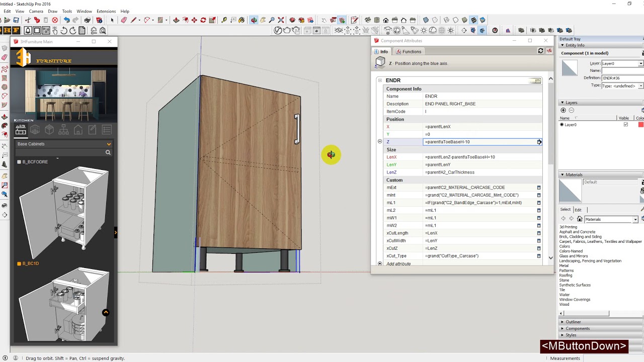The width and height of the screenshot is (644, 362).
Task: Select the arrow Select tool in toolbar
Action: pyautogui.click(x=112, y=20)
